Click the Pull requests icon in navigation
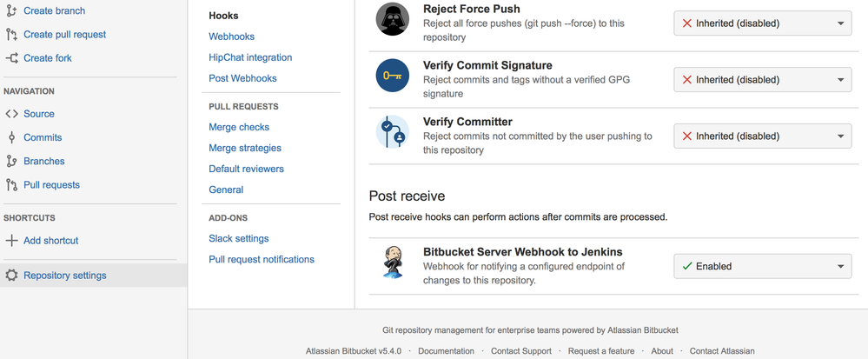 (x=11, y=185)
